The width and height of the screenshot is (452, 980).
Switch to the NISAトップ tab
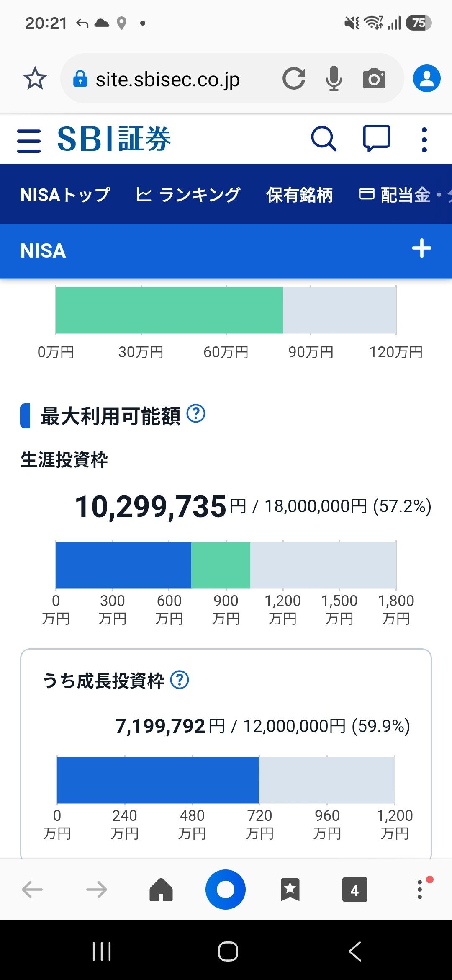65,195
